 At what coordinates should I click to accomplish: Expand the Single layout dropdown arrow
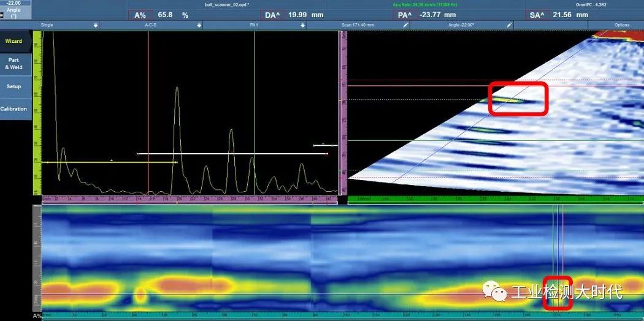coord(95,25)
